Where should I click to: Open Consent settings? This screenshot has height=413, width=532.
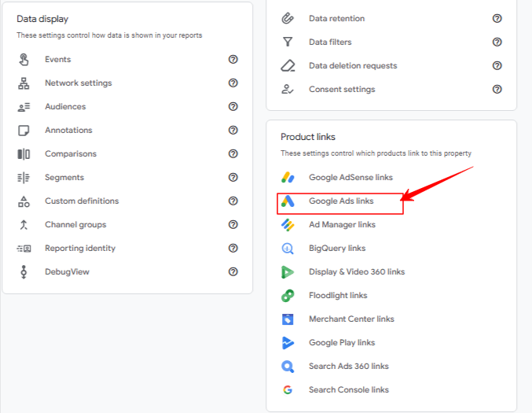pyautogui.click(x=342, y=90)
